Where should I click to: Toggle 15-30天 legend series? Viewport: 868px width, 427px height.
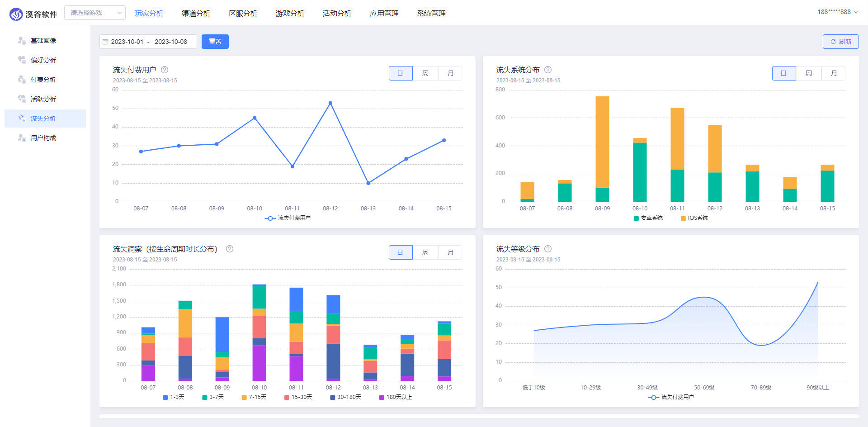298,397
